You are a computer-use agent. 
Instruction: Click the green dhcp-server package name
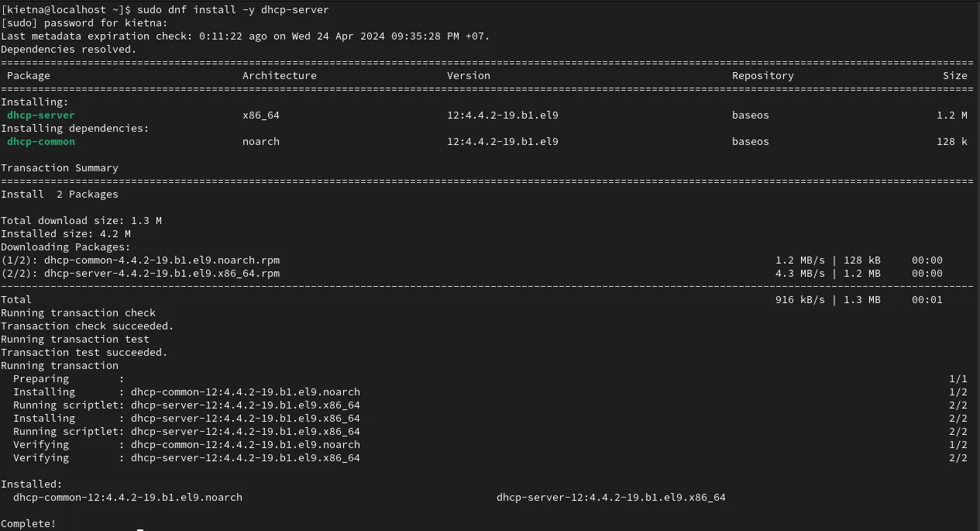41,116
